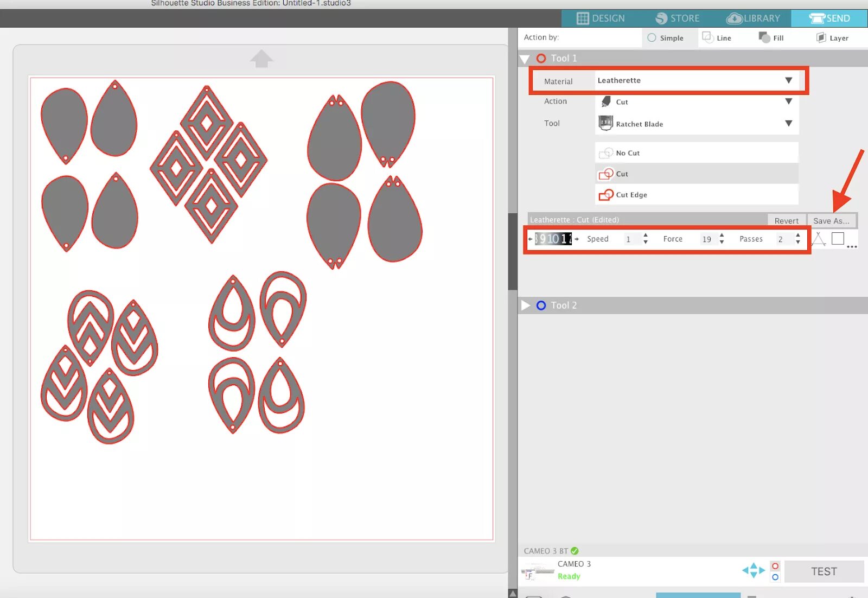Click the Revert button
868x598 pixels.
tap(786, 220)
